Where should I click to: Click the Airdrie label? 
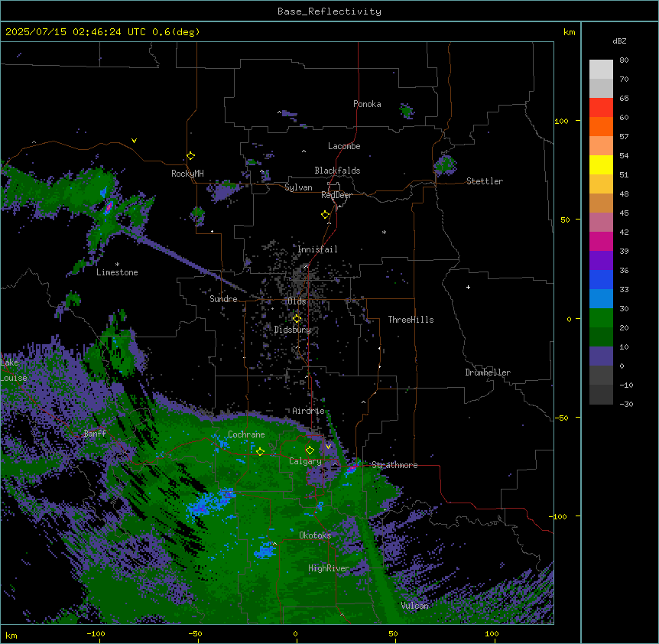308,411
